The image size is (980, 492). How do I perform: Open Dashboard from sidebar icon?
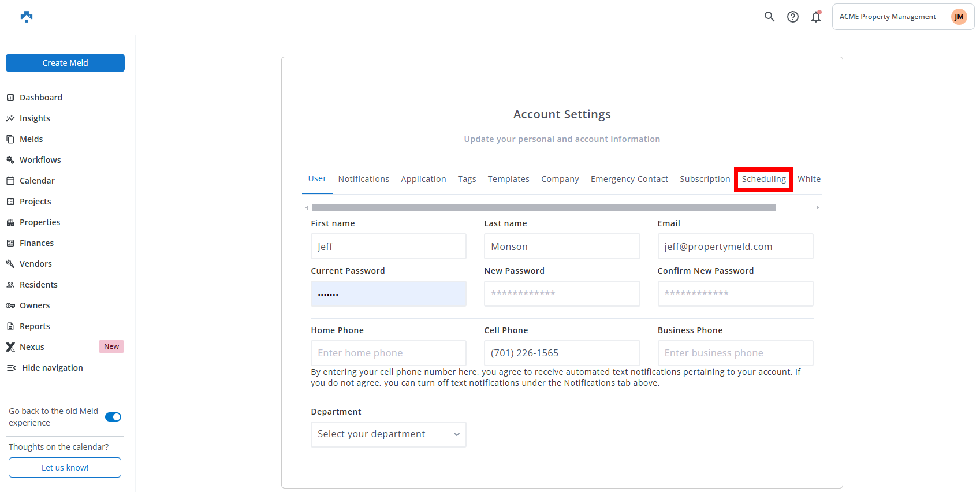point(10,98)
